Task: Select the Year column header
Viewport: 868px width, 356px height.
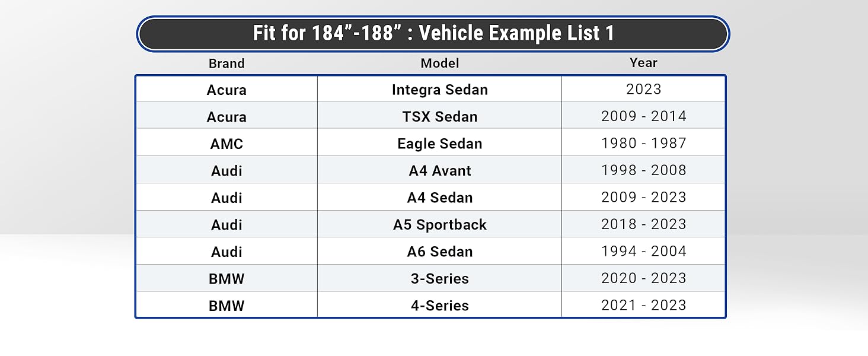Action: pos(643,62)
